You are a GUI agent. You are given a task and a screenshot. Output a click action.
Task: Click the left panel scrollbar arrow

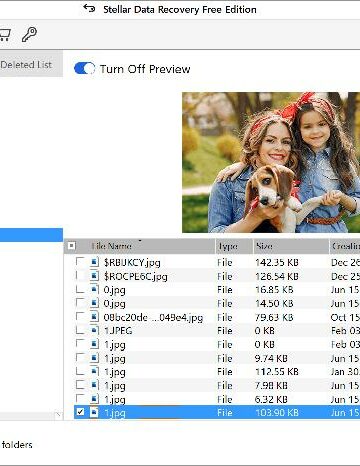pyautogui.click(x=58, y=415)
